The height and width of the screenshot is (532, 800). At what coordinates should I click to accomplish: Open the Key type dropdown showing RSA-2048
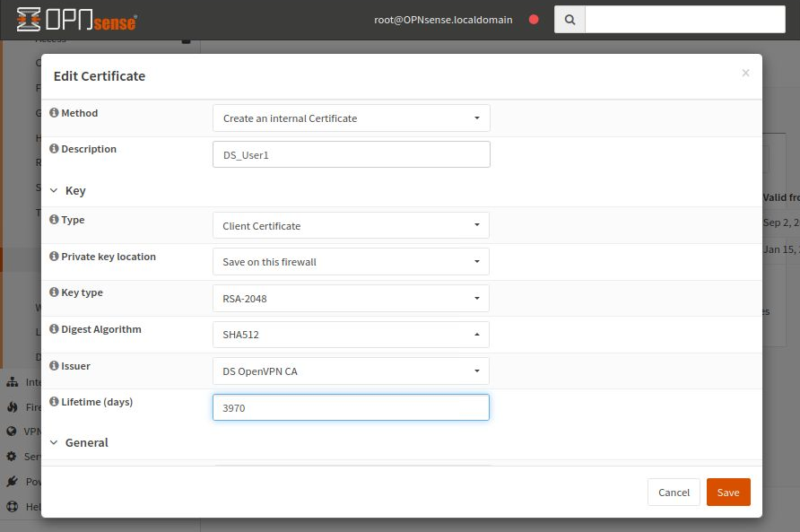point(350,297)
